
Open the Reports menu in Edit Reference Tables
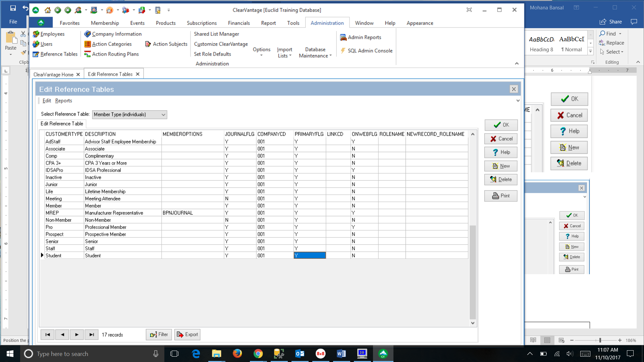pos(63,101)
